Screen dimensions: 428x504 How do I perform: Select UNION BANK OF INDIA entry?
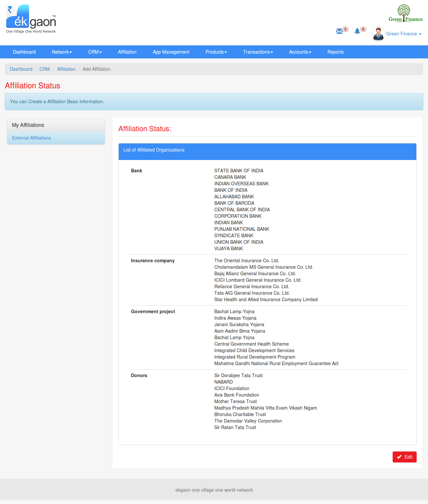pos(239,242)
